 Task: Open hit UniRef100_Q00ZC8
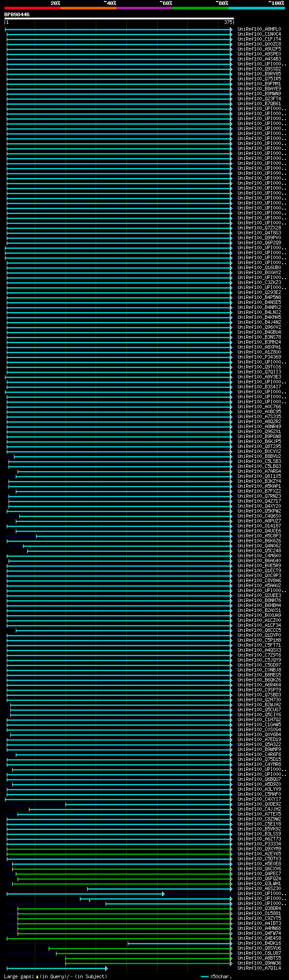click(259, 44)
